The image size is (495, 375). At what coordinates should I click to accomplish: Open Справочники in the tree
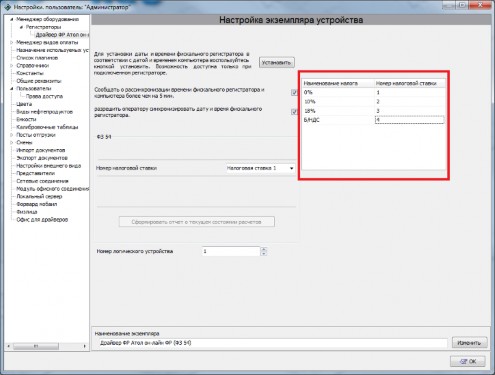(x=33, y=65)
